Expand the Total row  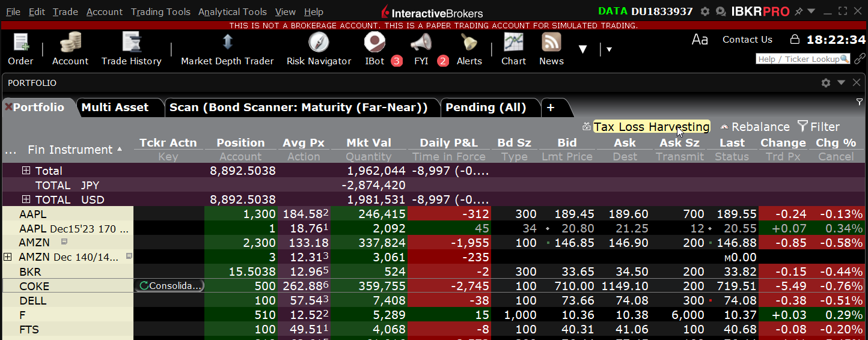click(x=26, y=171)
